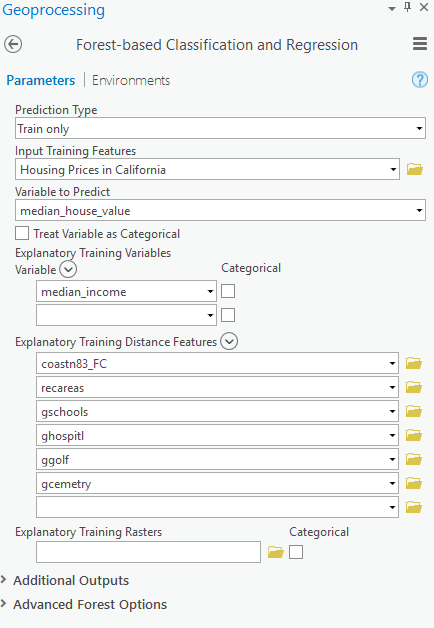434x628 pixels.
Task: Enable Treat Variable as Categorical
Action: 22,233
